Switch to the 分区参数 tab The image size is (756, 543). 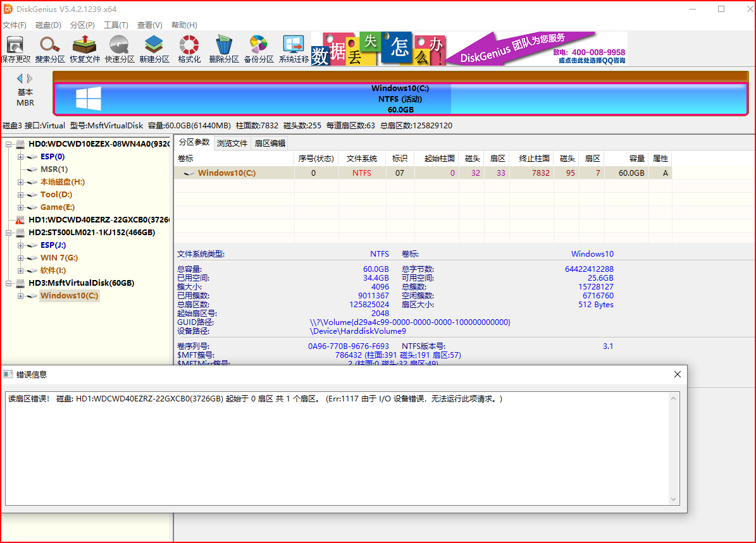(194, 142)
